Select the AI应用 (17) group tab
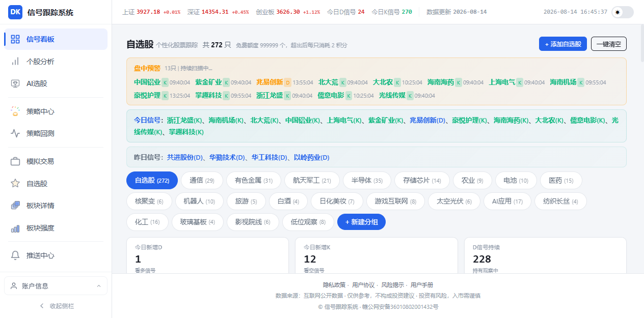This screenshot has height=318, width=644. (507, 201)
